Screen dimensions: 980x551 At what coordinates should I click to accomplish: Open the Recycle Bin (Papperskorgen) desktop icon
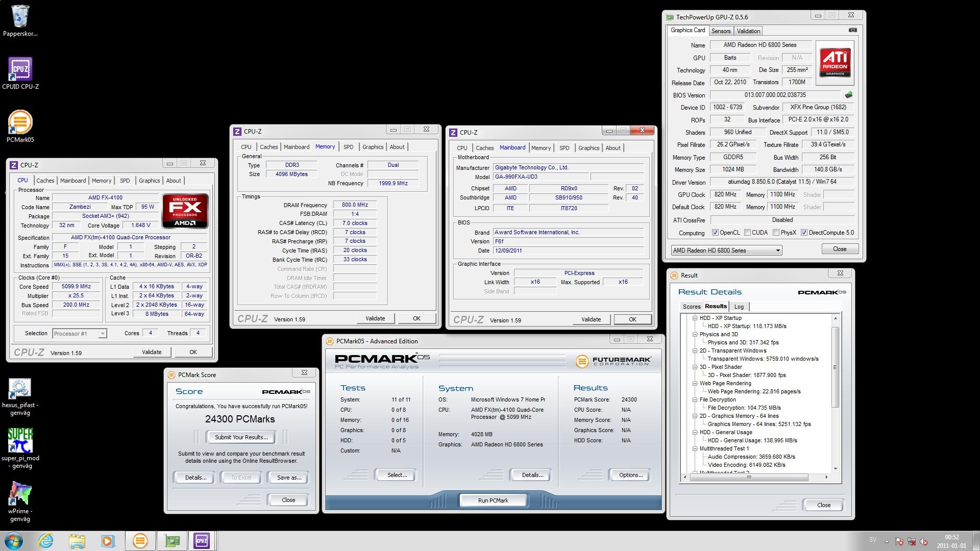20,21
